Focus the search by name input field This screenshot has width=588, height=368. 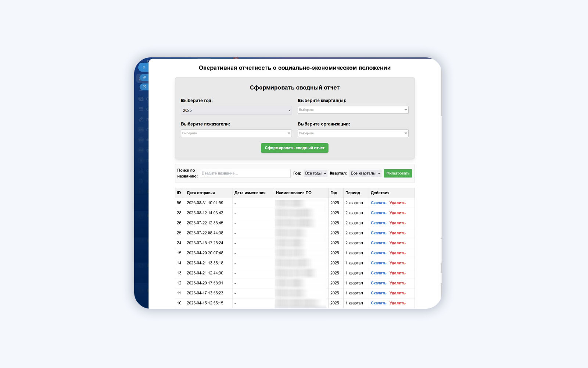click(245, 173)
